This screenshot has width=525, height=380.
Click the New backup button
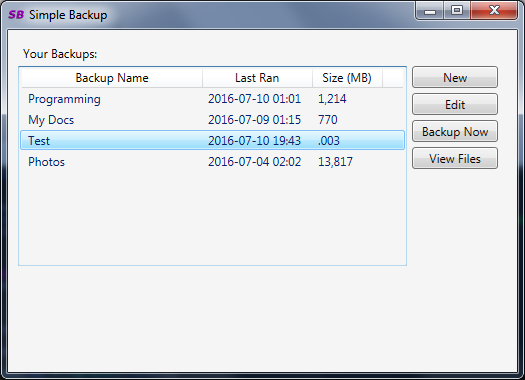(455, 77)
